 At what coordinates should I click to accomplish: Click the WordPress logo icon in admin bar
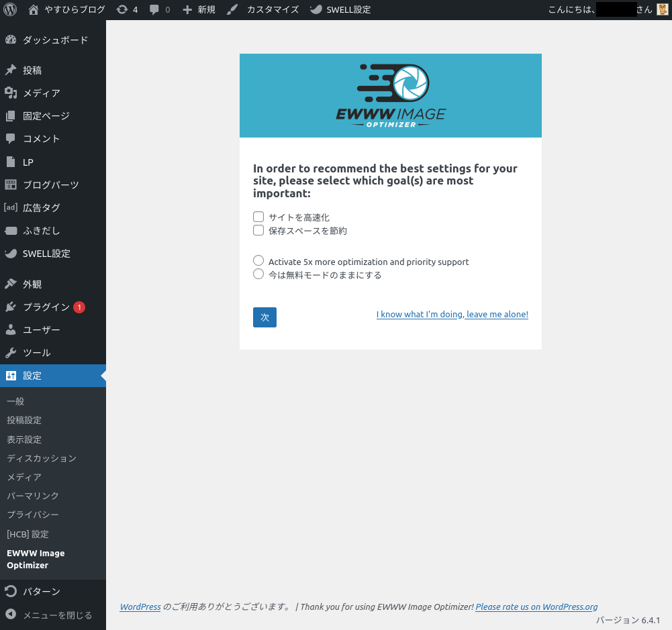(x=10, y=10)
